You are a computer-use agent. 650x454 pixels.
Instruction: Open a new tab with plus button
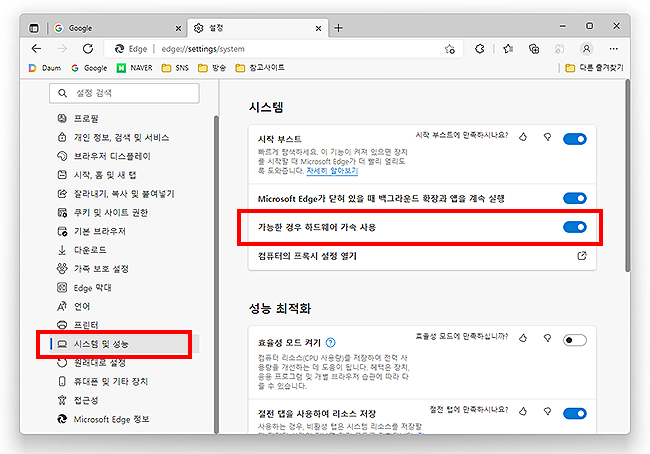click(x=339, y=28)
